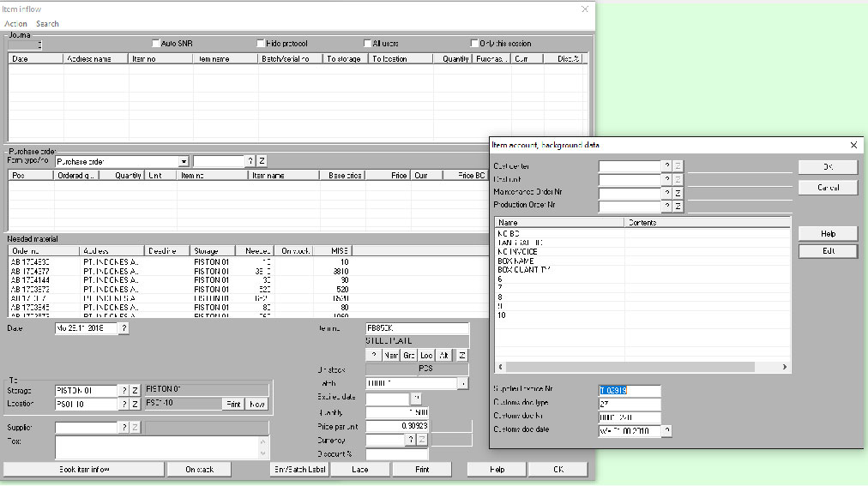Open the Search menu
Image resolution: width=868 pixels, height=486 pixels.
[47, 24]
